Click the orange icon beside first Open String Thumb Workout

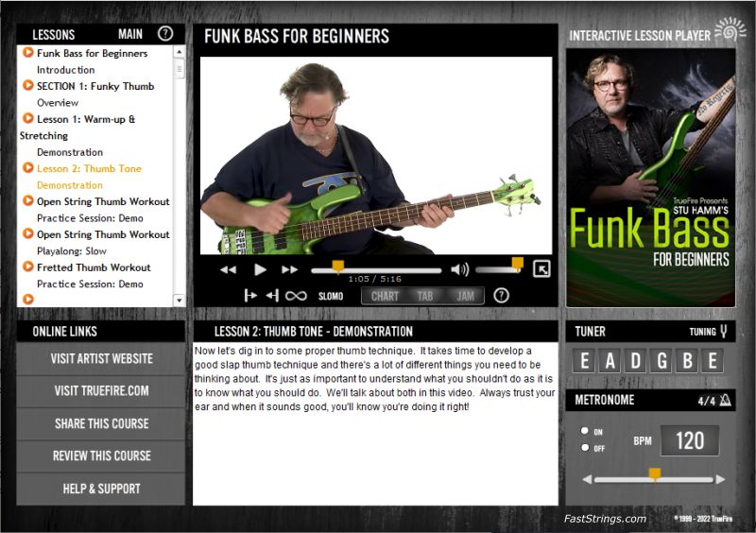(x=28, y=200)
